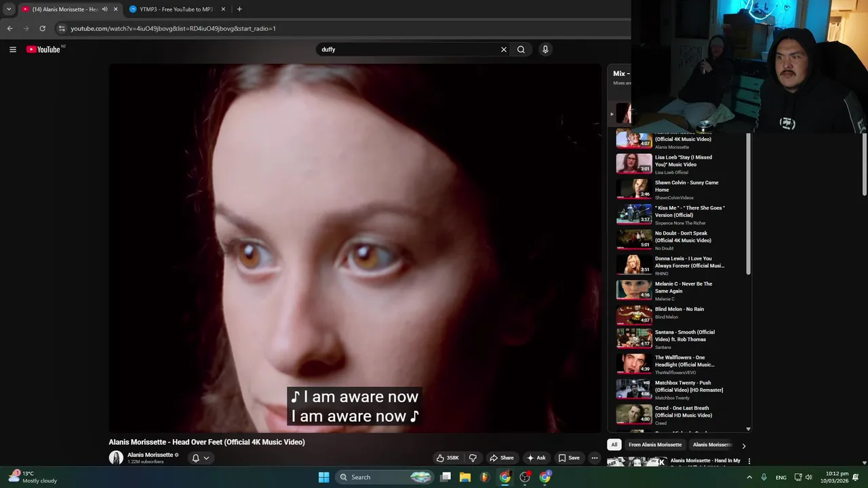This screenshot has height=488, width=868.
Task: Open Alanis Morissette - Hand In My suggested video
Action: [705, 461]
